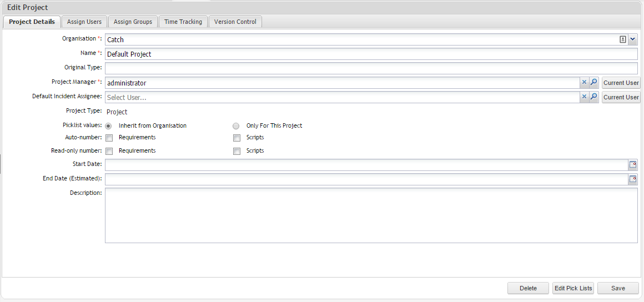
Task: Go to the Version Control tab
Action: pos(235,22)
